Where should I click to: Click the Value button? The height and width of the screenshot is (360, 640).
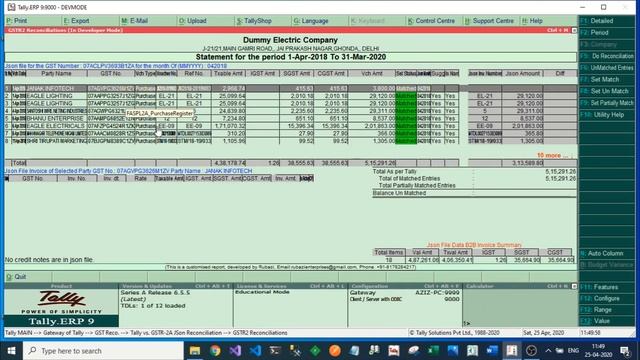pos(607,321)
